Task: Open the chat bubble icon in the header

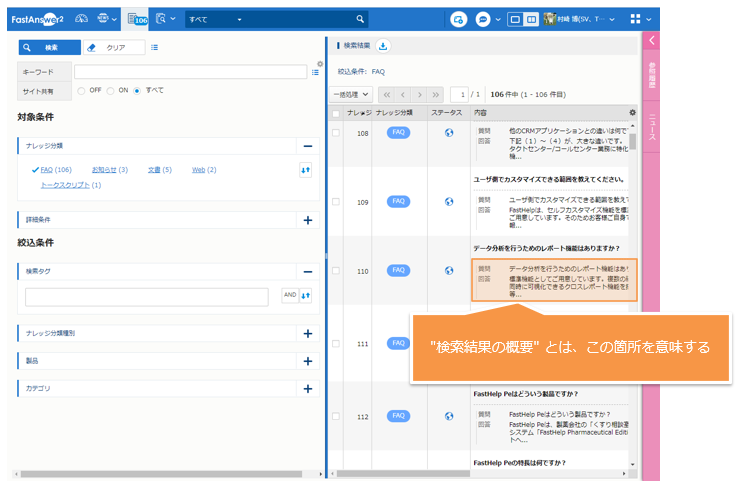Action: tap(483, 19)
